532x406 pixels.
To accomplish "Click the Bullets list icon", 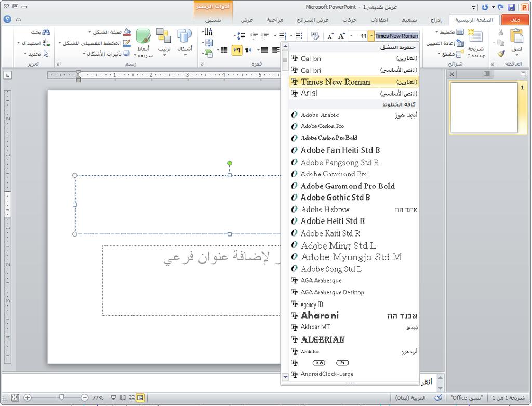I will coord(299,36).
